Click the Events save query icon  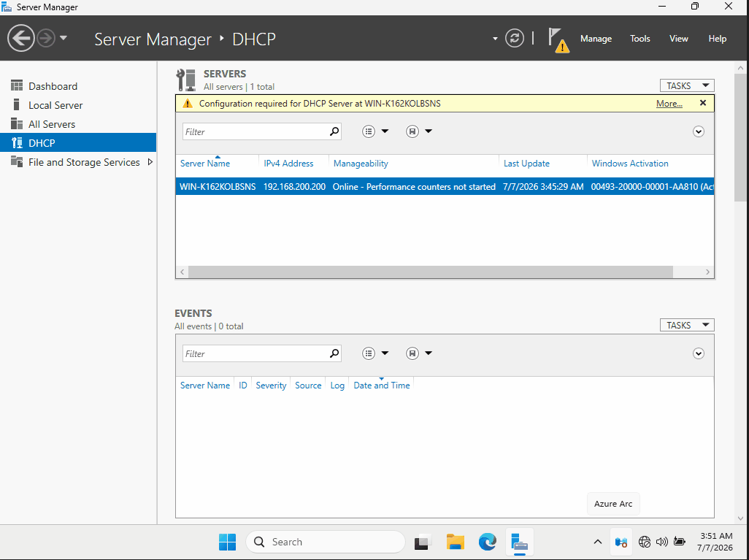pos(412,353)
